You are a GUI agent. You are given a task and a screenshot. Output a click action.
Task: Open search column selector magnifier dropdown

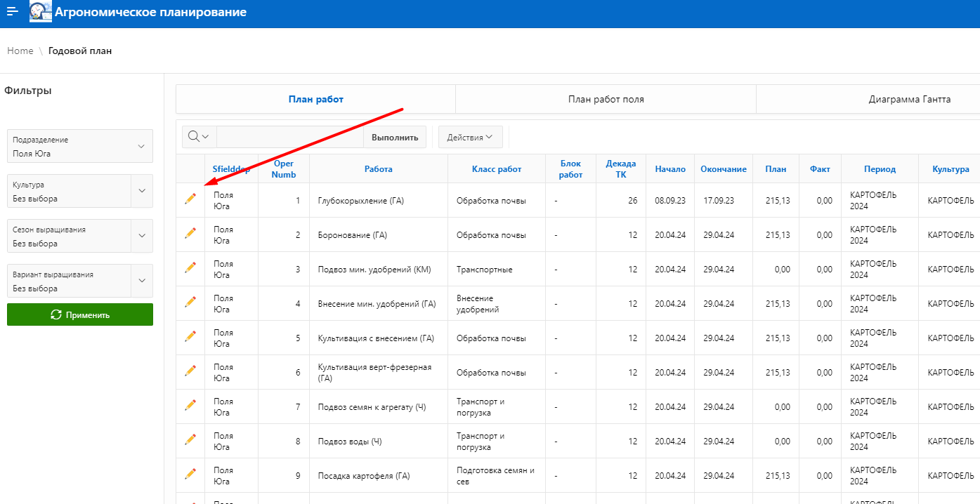[199, 137]
